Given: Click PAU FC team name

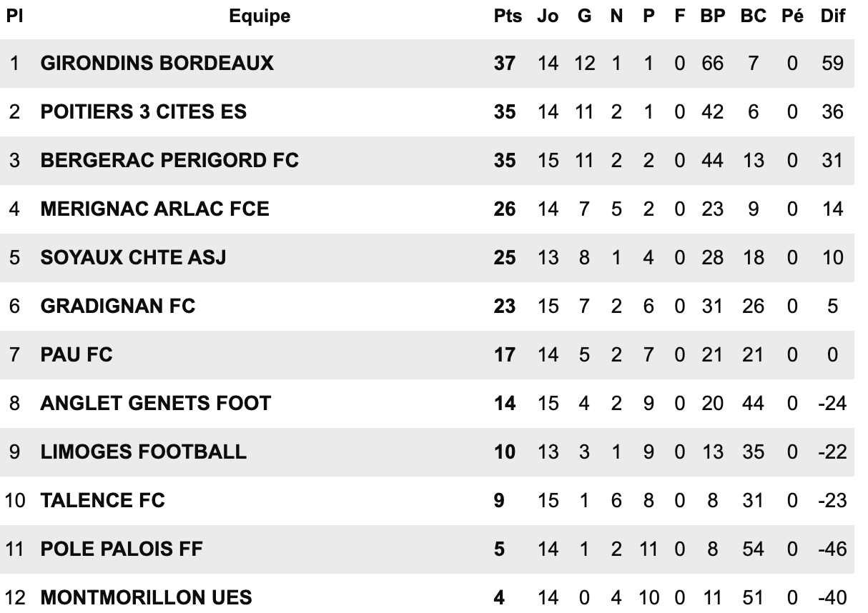Looking at the screenshot, I should 77,355.
